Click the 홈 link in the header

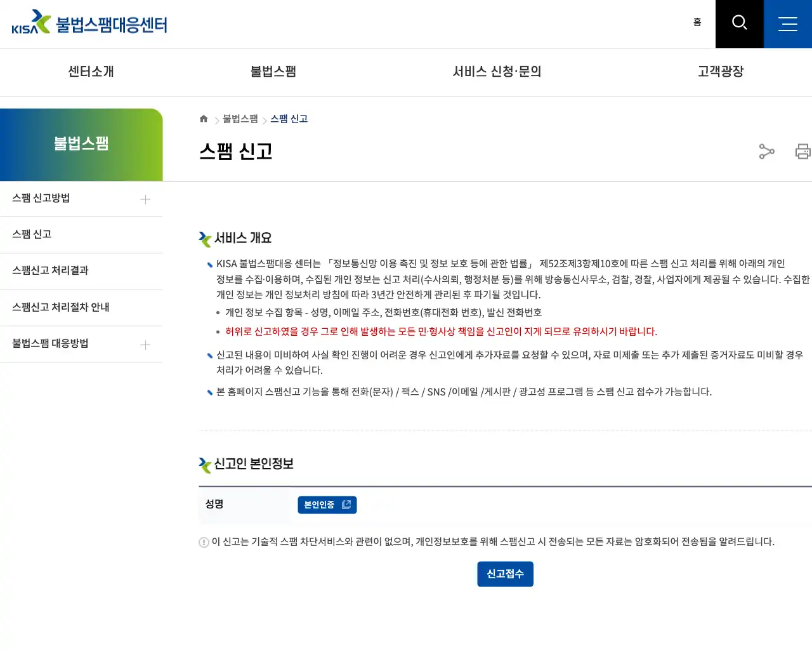coord(697,22)
